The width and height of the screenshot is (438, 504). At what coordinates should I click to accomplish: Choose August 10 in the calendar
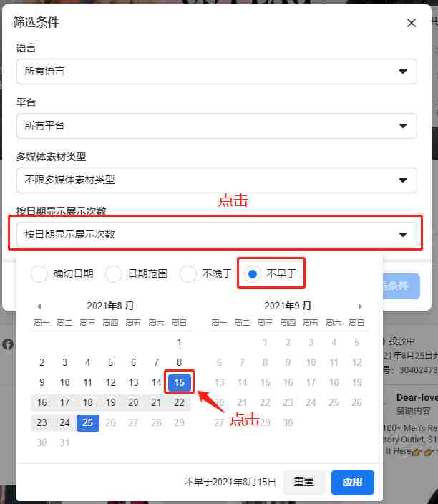pos(64,382)
